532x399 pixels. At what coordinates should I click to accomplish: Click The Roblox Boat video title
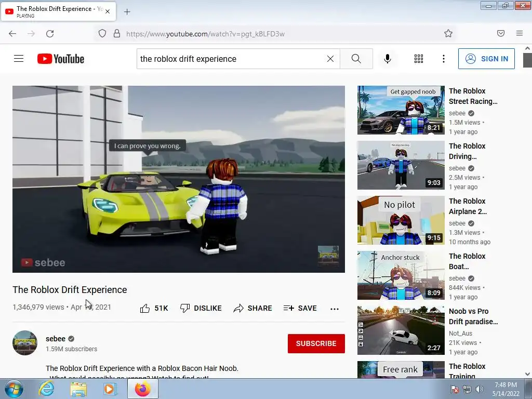click(x=467, y=261)
